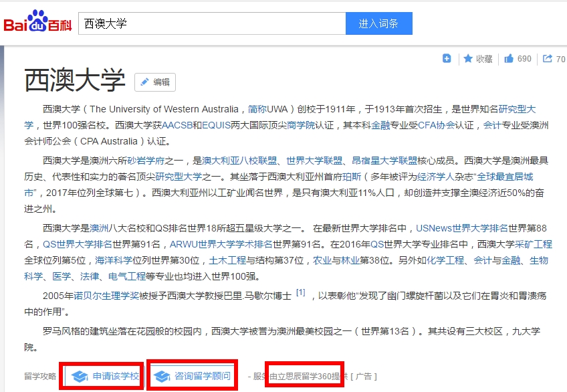Open the 海洋科学 link
The image size is (567, 392).
point(114,260)
